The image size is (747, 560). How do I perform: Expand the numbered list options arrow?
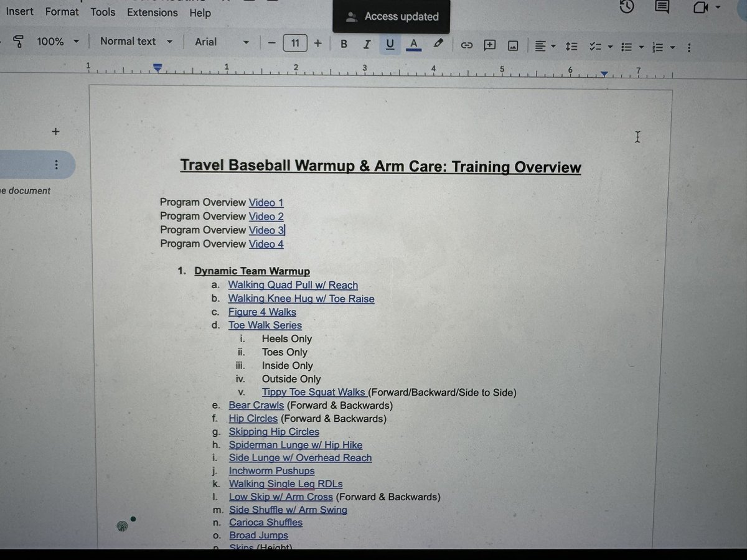pyautogui.click(x=672, y=47)
